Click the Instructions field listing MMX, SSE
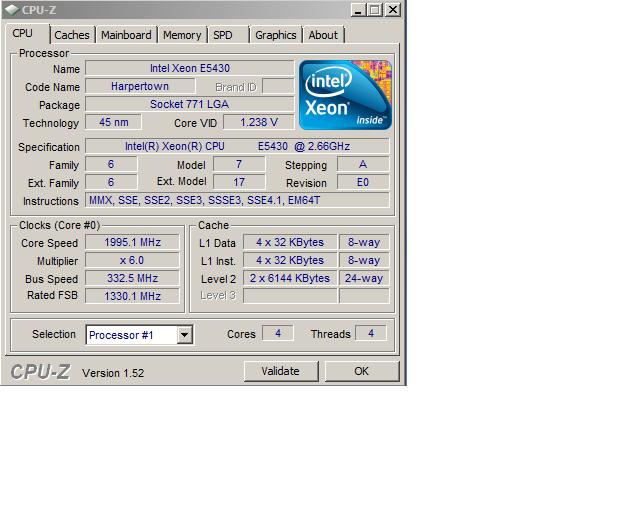This screenshot has height=512, width=640. pos(237,200)
